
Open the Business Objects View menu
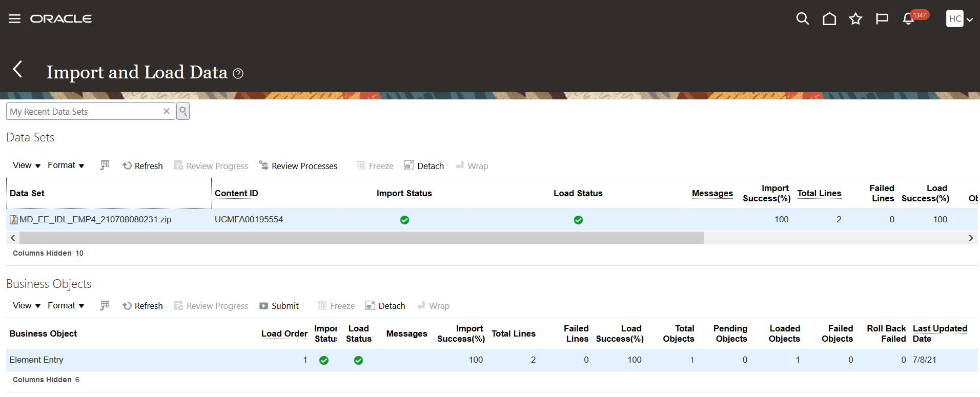[27, 306]
